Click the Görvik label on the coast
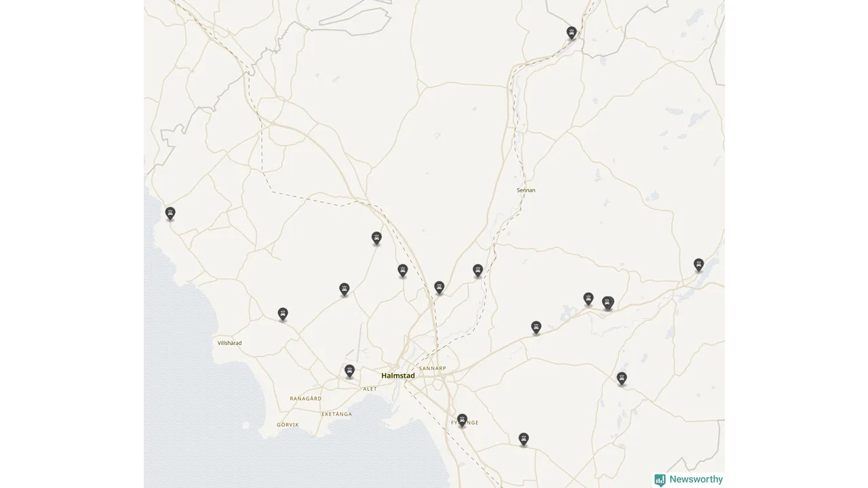The width and height of the screenshot is (868, 488). point(288,424)
